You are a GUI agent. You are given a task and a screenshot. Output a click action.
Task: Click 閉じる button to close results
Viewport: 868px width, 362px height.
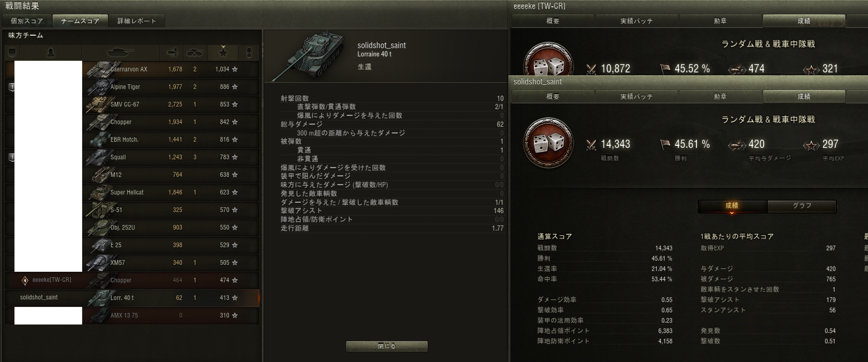[x=387, y=346]
